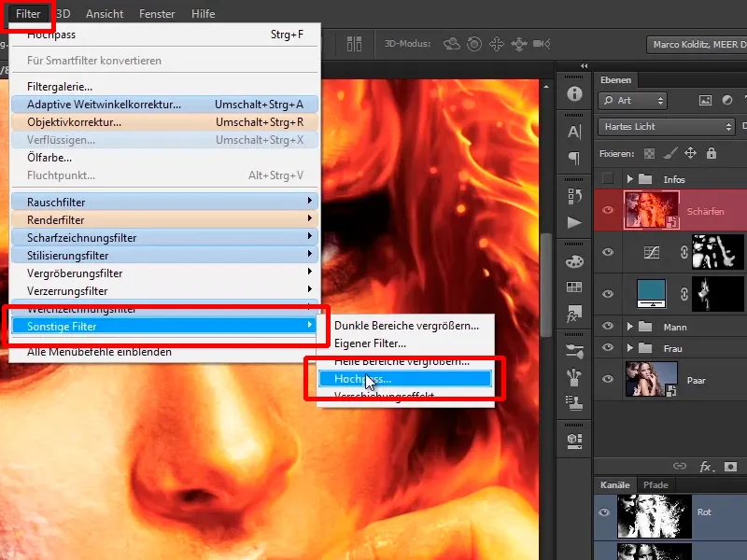Viewport: 747px width, 560px height.
Task: Hide the curves adjustment layer eye
Action: coord(608,252)
